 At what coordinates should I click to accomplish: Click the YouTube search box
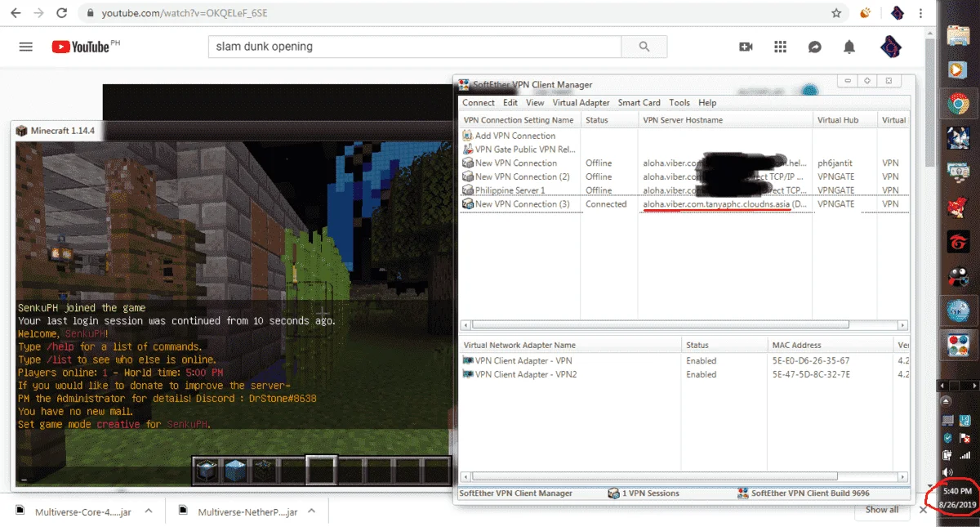(415, 47)
